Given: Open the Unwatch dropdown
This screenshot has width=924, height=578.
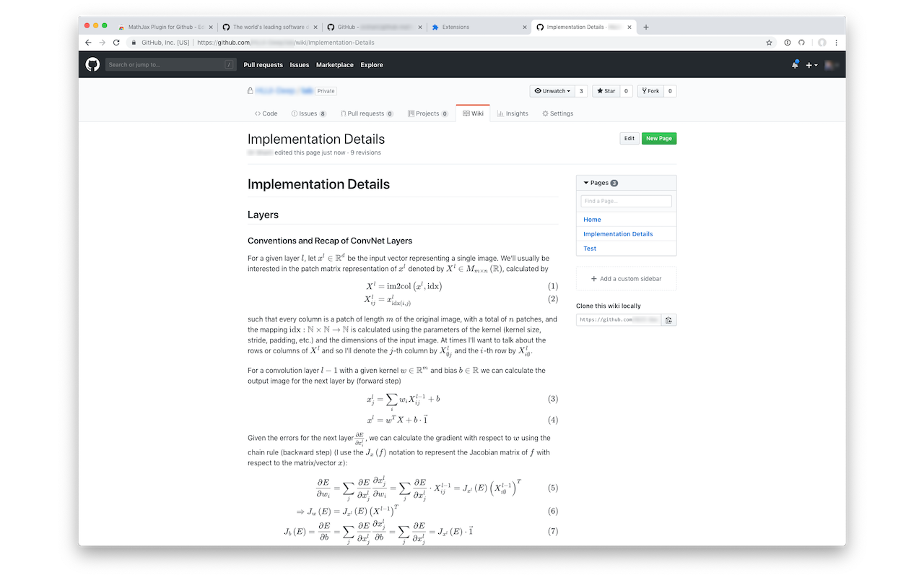Looking at the screenshot, I should tap(553, 91).
